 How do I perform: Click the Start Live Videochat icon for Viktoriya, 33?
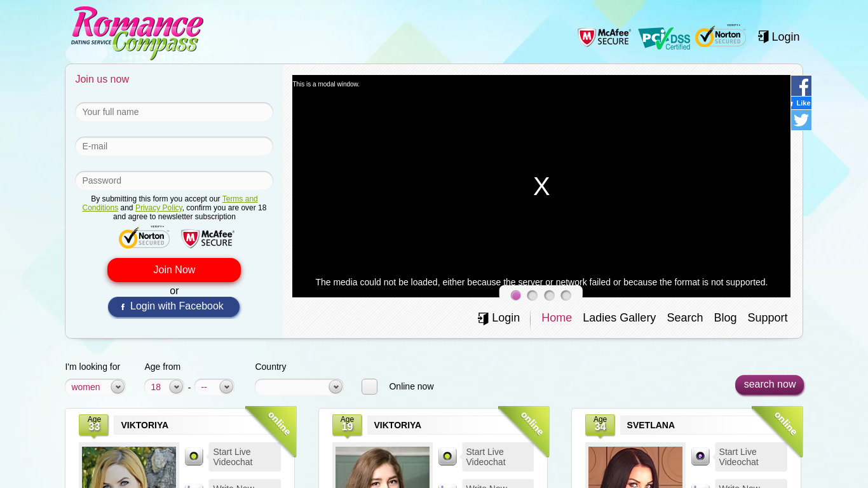pyautogui.click(x=193, y=456)
